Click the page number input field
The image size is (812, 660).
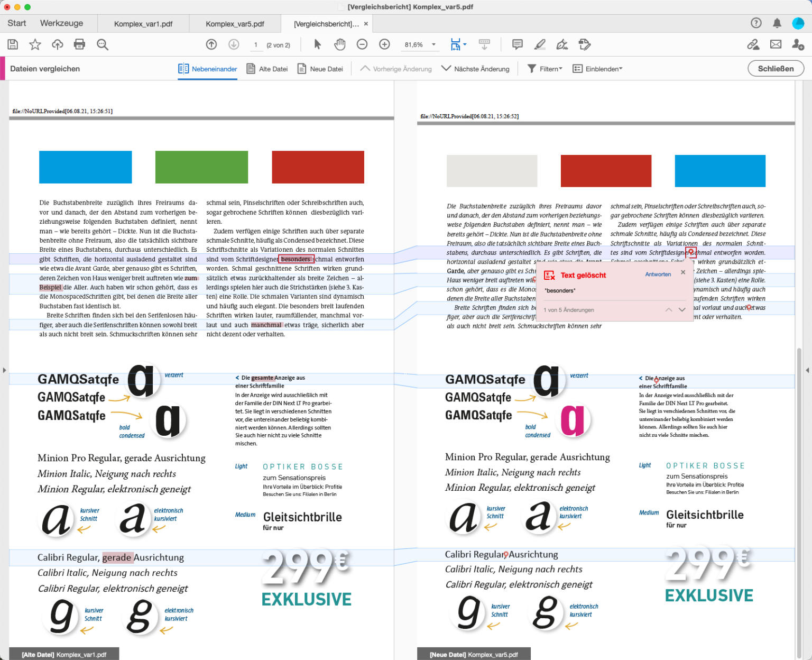tap(256, 45)
